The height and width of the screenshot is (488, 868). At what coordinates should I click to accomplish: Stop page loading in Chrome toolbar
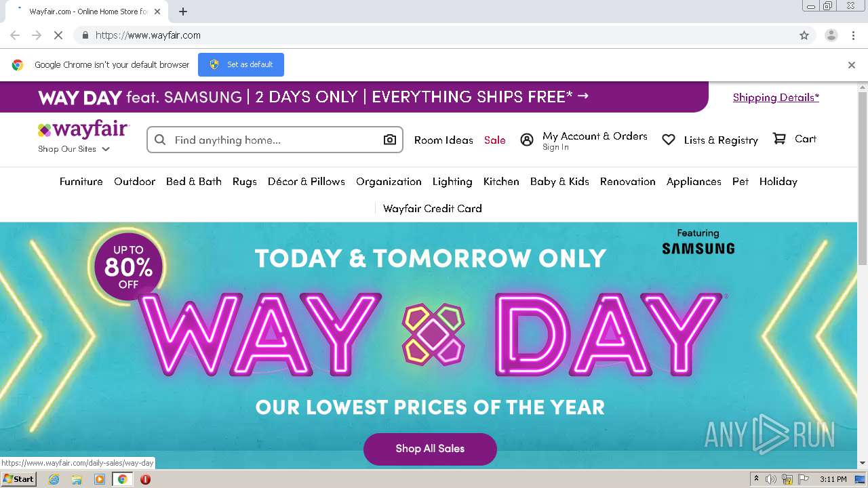[x=58, y=35]
